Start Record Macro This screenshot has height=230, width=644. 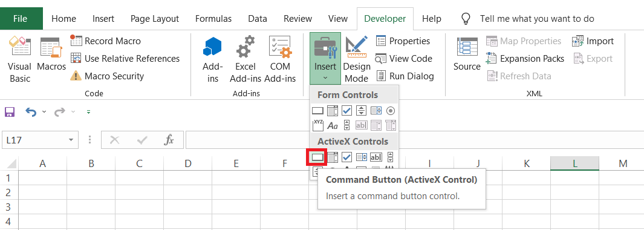106,41
